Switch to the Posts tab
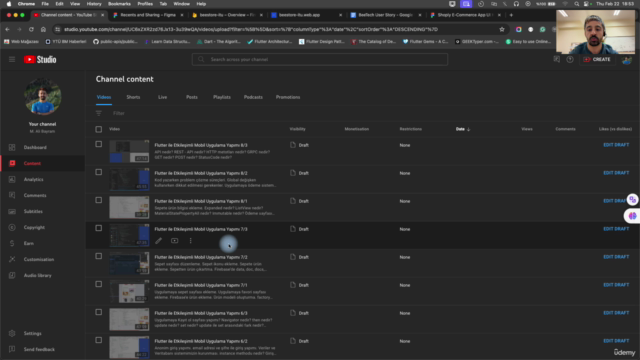This screenshot has height=360, width=640. click(x=192, y=97)
